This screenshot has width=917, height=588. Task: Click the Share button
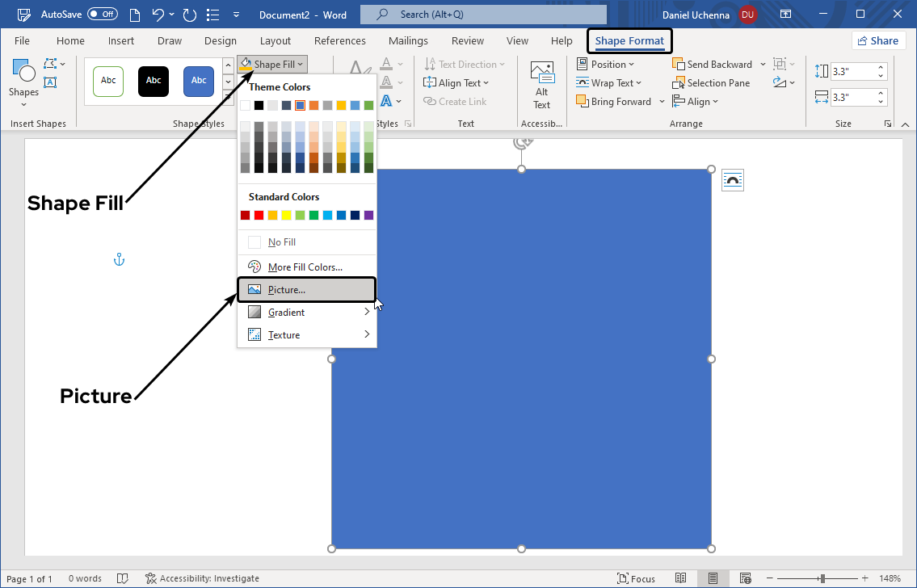877,41
